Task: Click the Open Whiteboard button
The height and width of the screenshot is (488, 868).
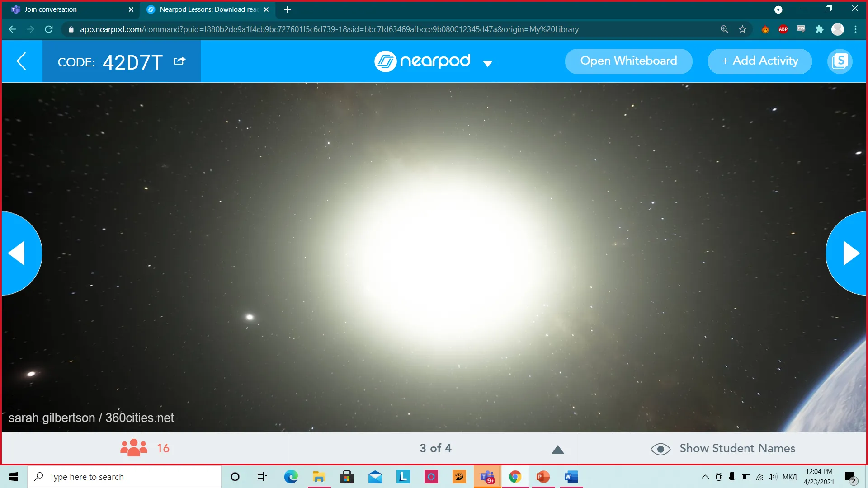Action: tap(628, 61)
